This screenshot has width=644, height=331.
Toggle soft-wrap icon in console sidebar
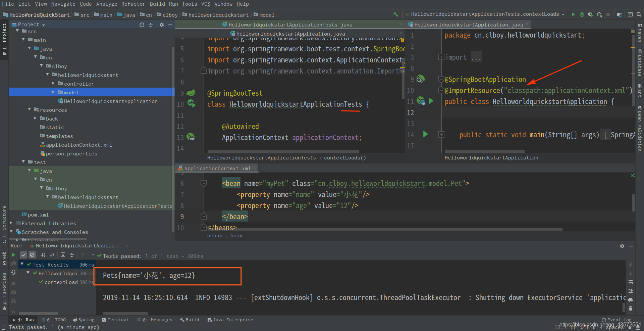pos(631,282)
